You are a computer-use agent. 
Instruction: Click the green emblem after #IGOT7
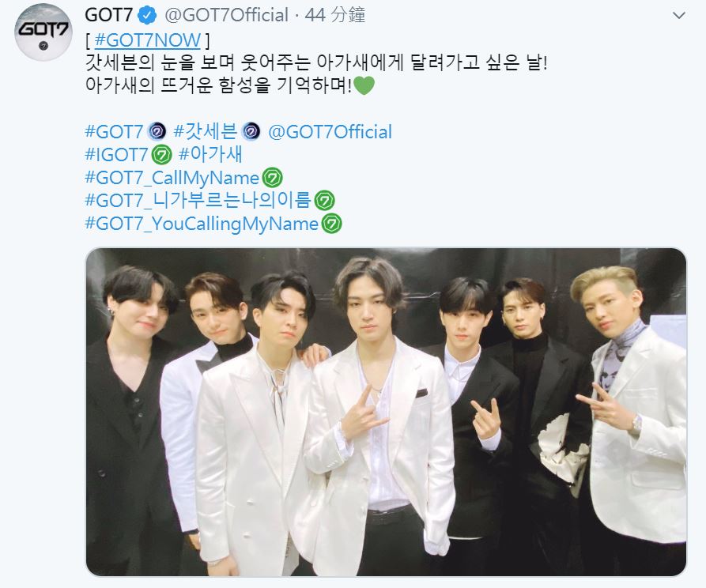tap(161, 156)
